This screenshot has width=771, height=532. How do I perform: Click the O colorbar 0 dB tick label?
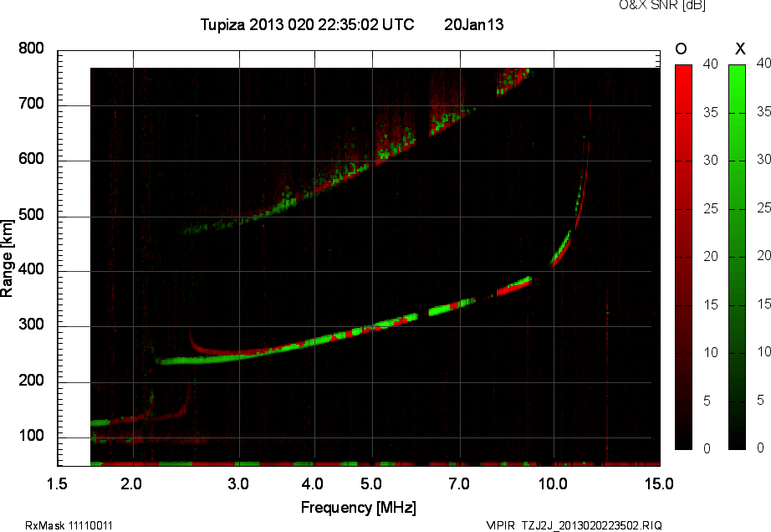tap(707, 448)
